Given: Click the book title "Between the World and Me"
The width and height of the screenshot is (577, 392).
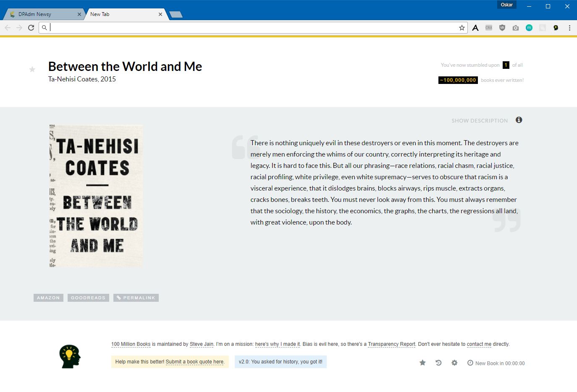Looking at the screenshot, I should (125, 66).
